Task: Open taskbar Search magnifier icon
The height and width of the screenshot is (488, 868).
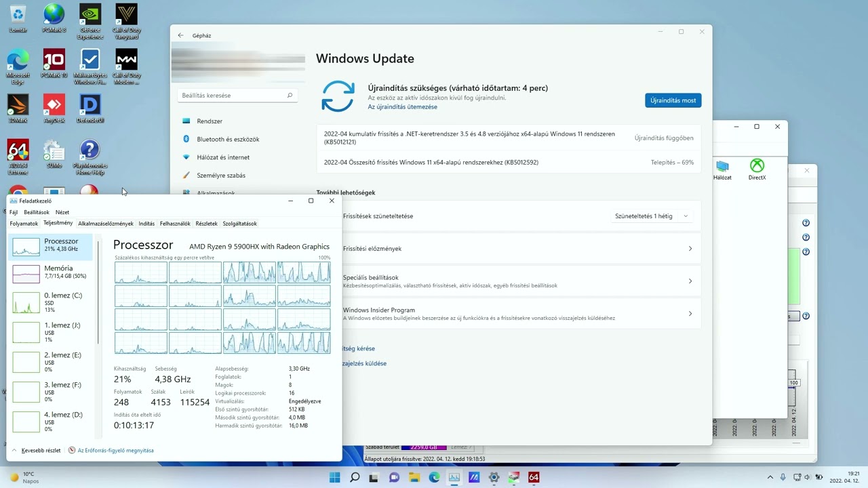Action: 355,477
